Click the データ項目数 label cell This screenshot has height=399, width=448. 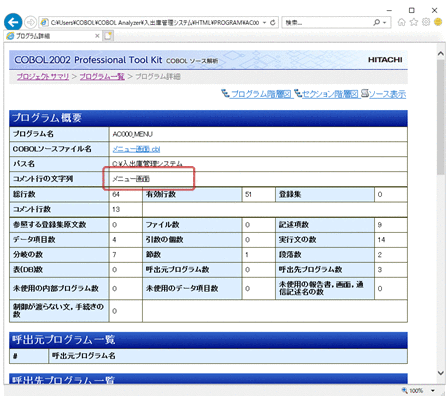coord(59,240)
